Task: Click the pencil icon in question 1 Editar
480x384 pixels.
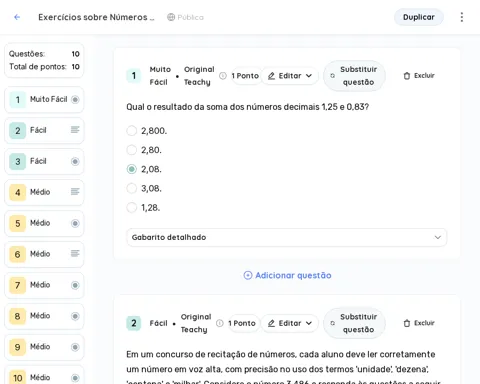Action: pyautogui.click(x=272, y=76)
